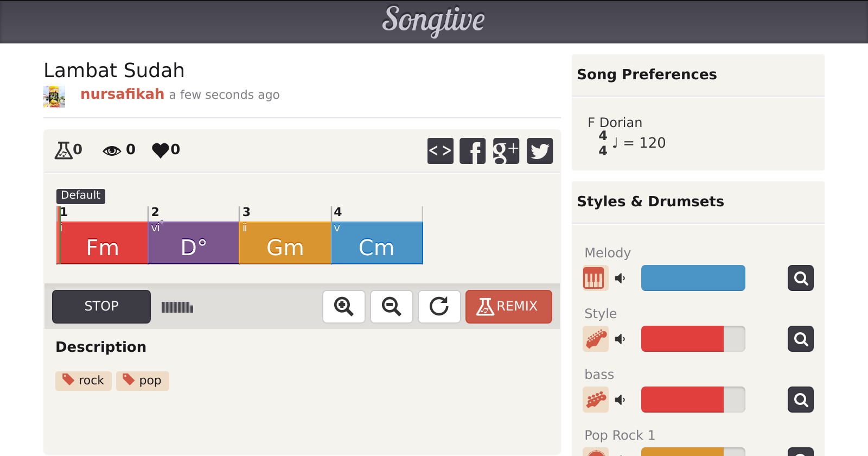The height and width of the screenshot is (456, 868).
Task: Adjust the Style volume slider
Action: pos(693,339)
